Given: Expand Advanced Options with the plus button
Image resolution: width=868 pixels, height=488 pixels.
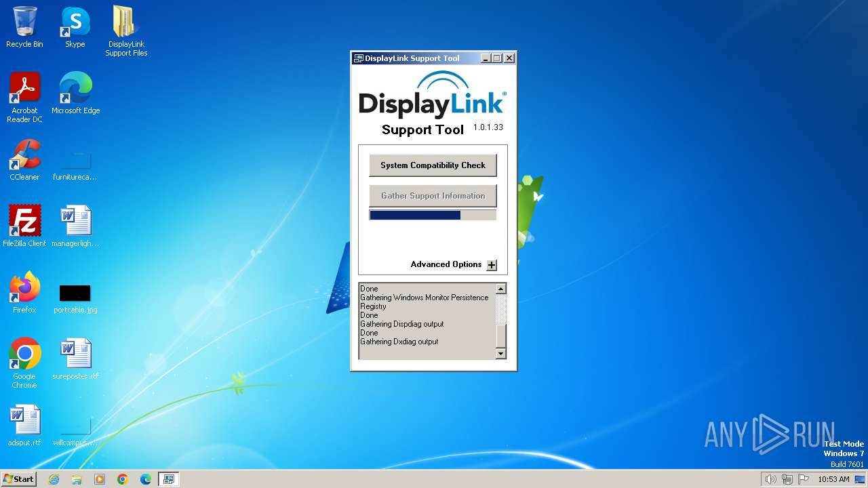Looking at the screenshot, I should (492, 265).
